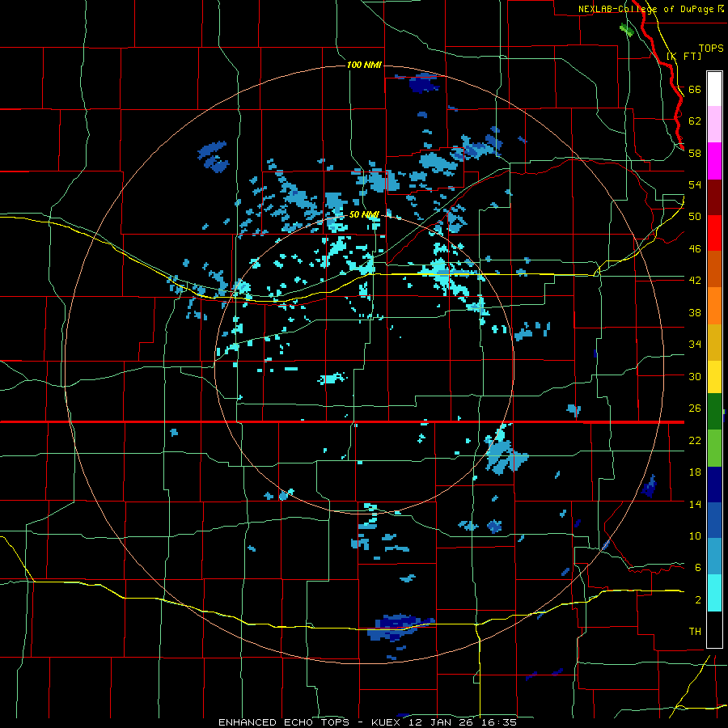Screen dimensions: 728x728
Task: Click the legend value "46"
Action: coord(695,249)
